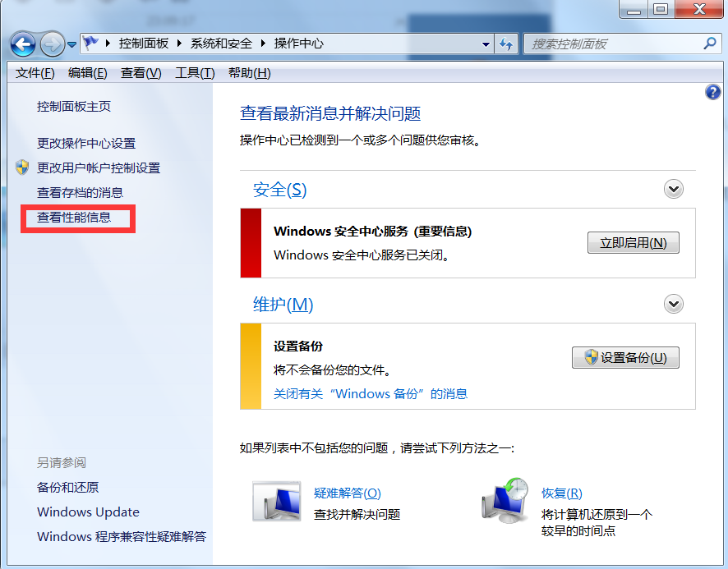
Task: Click the 安全(S) section heading
Action: tap(279, 190)
